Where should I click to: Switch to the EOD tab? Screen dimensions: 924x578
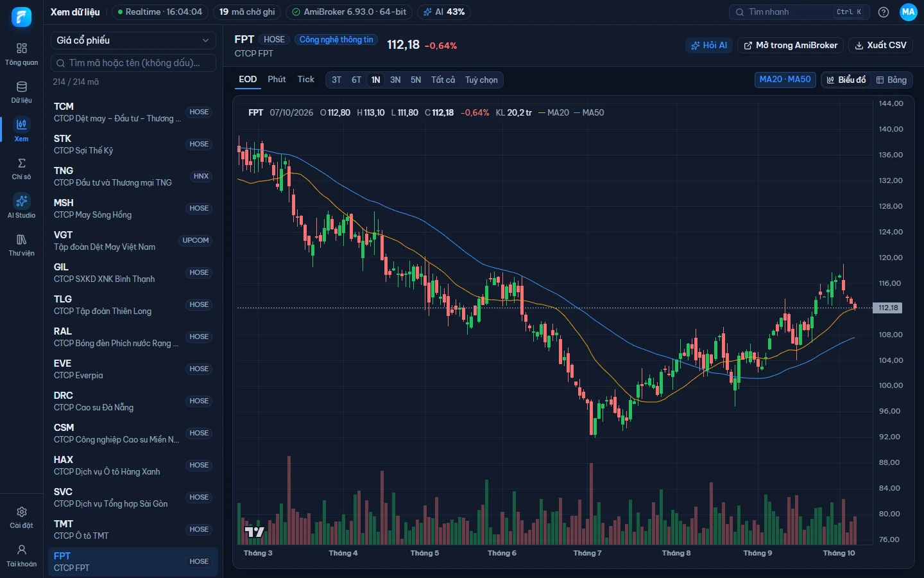(x=248, y=80)
